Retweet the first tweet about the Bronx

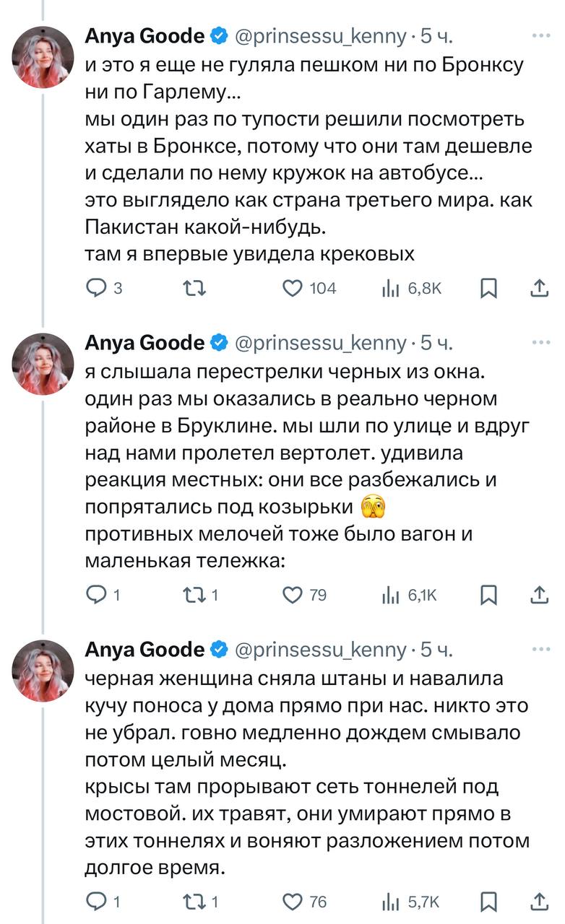pyautogui.click(x=191, y=288)
